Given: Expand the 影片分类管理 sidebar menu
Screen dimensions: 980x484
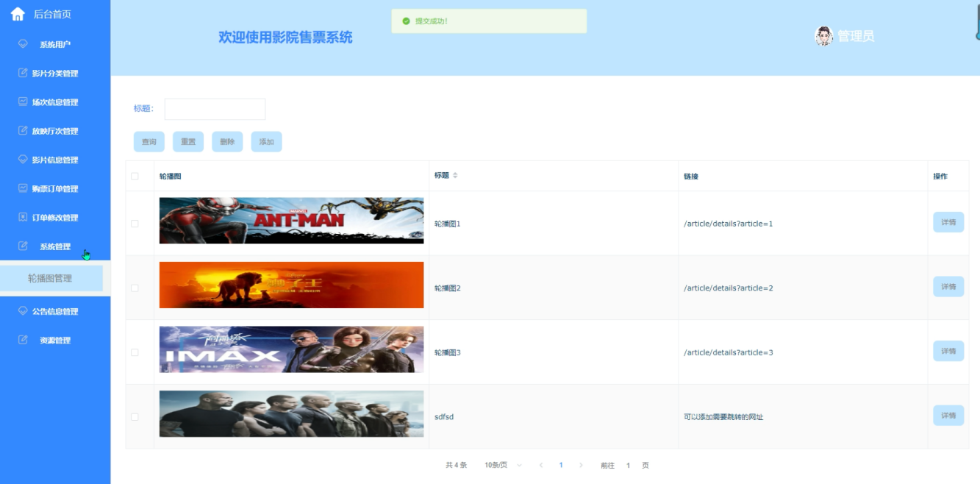Looking at the screenshot, I should pyautogui.click(x=55, y=73).
